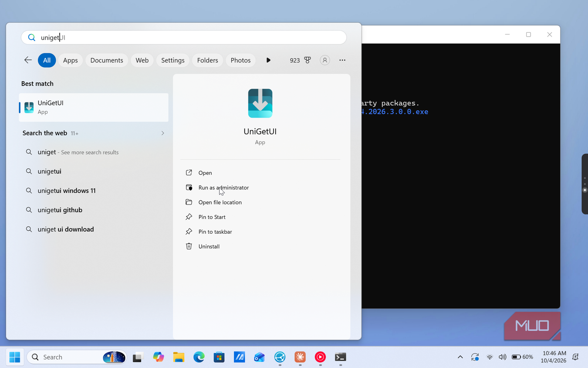The height and width of the screenshot is (368, 588).
Task: Select the Photos filter tab
Action: [240, 60]
